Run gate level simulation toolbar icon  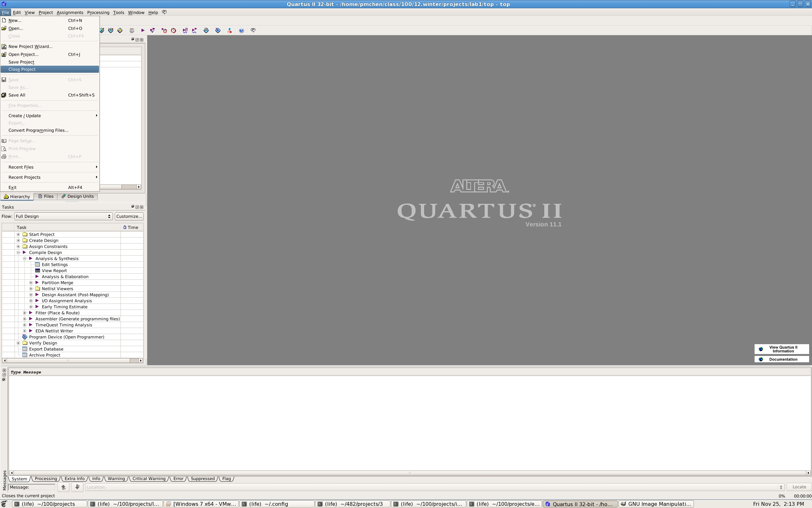pos(195,30)
